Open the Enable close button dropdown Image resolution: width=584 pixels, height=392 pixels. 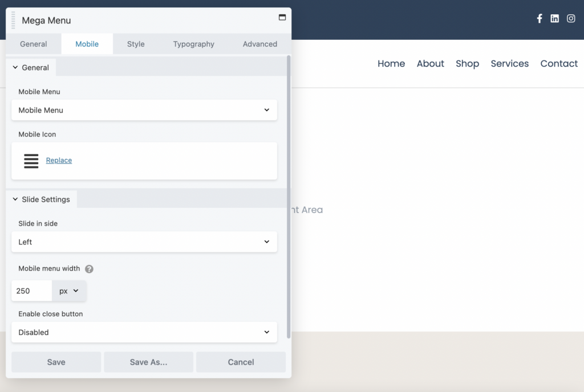[144, 332]
